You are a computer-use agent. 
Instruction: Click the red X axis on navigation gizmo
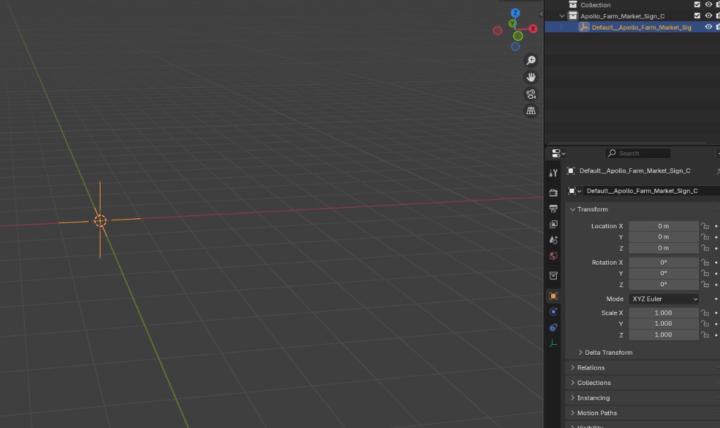tap(497, 31)
